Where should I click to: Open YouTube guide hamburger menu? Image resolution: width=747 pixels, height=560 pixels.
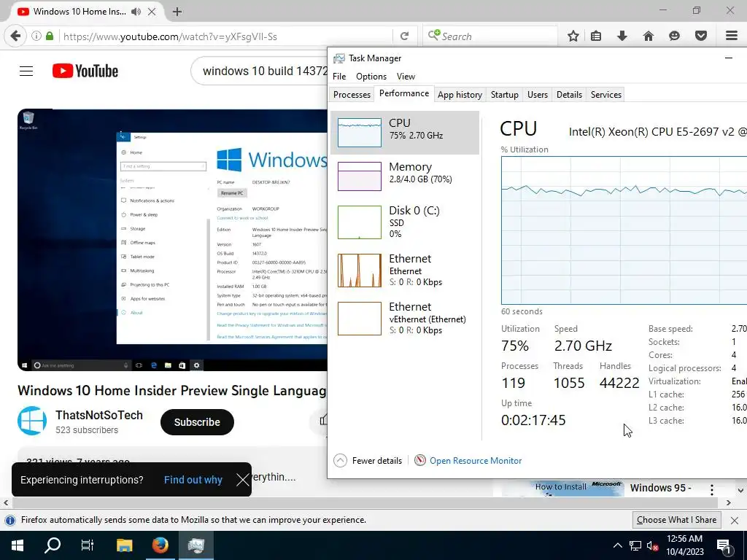(26, 71)
